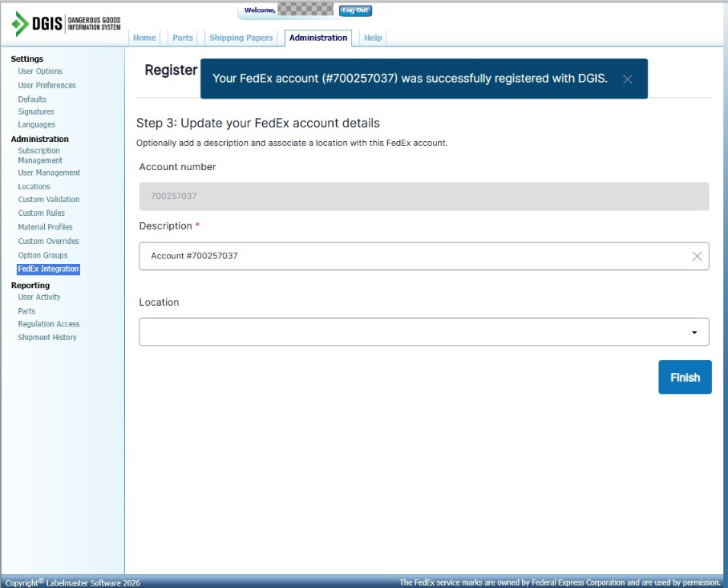Open Shipment History report
Image resolution: width=728 pixels, height=588 pixels.
47,338
